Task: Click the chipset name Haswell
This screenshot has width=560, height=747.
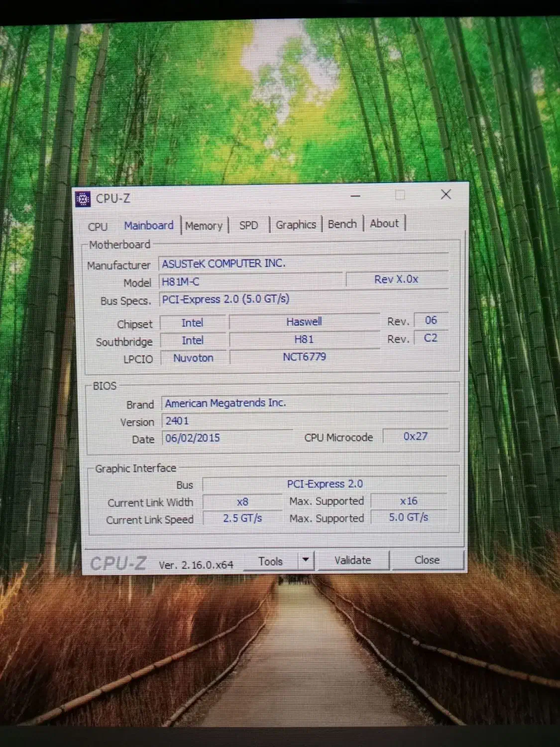Action: click(304, 322)
